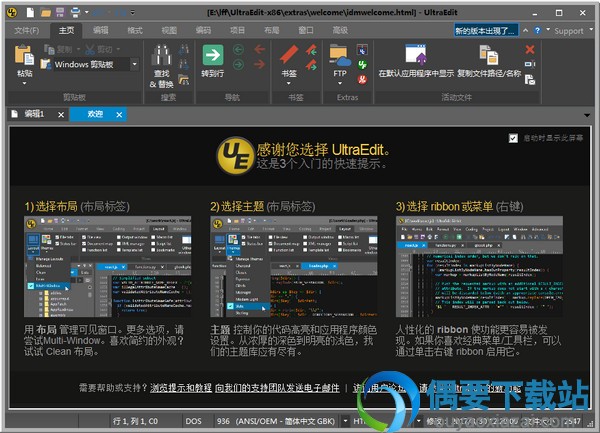Screen dimensions: 600x433
Task: Click the 2) 选择主题 heading
Action: click(262, 207)
